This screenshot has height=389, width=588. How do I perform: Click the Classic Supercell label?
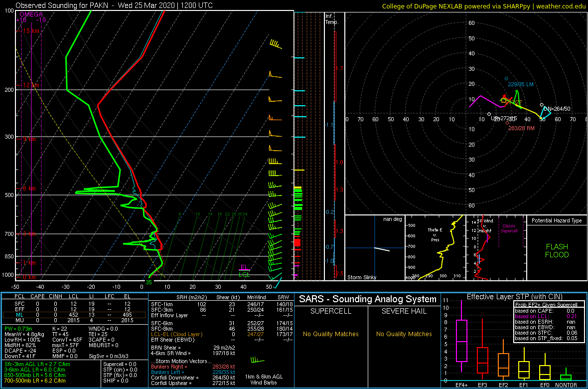coord(510,228)
